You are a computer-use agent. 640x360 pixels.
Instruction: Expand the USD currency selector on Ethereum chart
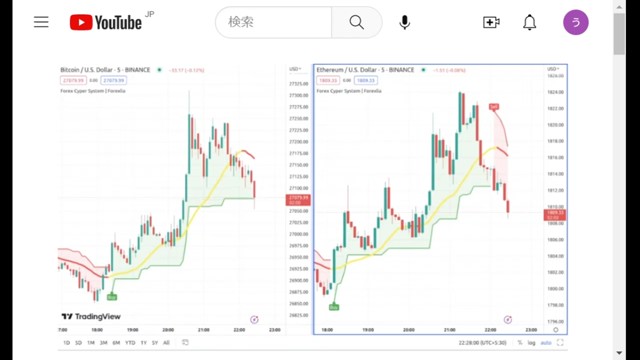(552, 69)
